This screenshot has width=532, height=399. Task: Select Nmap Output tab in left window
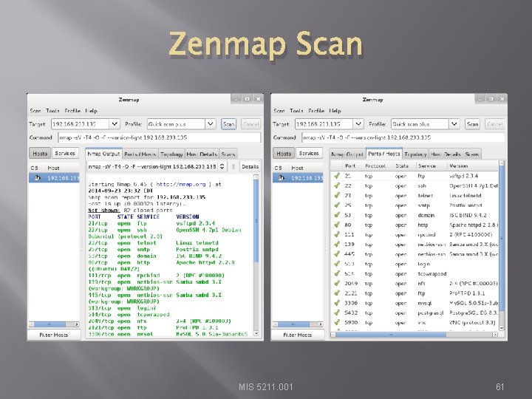click(x=104, y=154)
